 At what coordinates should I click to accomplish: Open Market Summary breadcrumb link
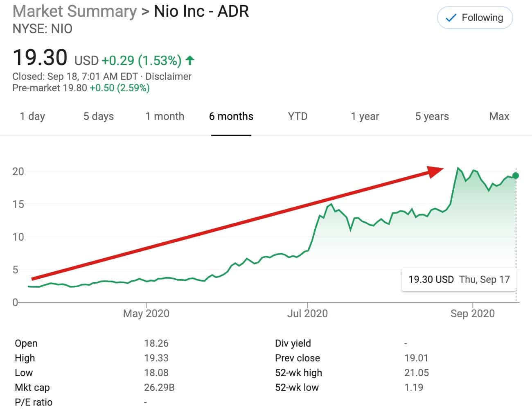(x=74, y=11)
